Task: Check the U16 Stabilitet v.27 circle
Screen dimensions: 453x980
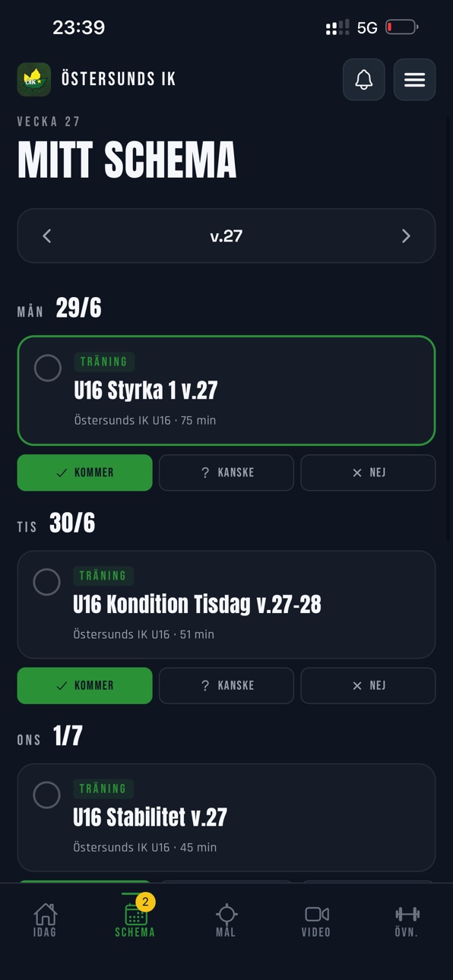Action: (x=47, y=795)
